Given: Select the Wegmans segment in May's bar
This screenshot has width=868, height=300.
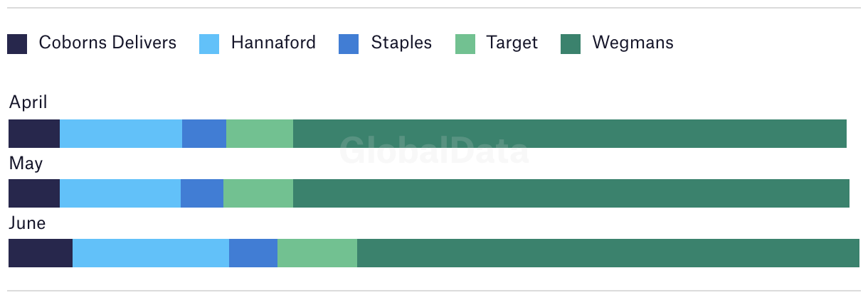Looking at the screenshot, I should pyautogui.click(x=571, y=193).
